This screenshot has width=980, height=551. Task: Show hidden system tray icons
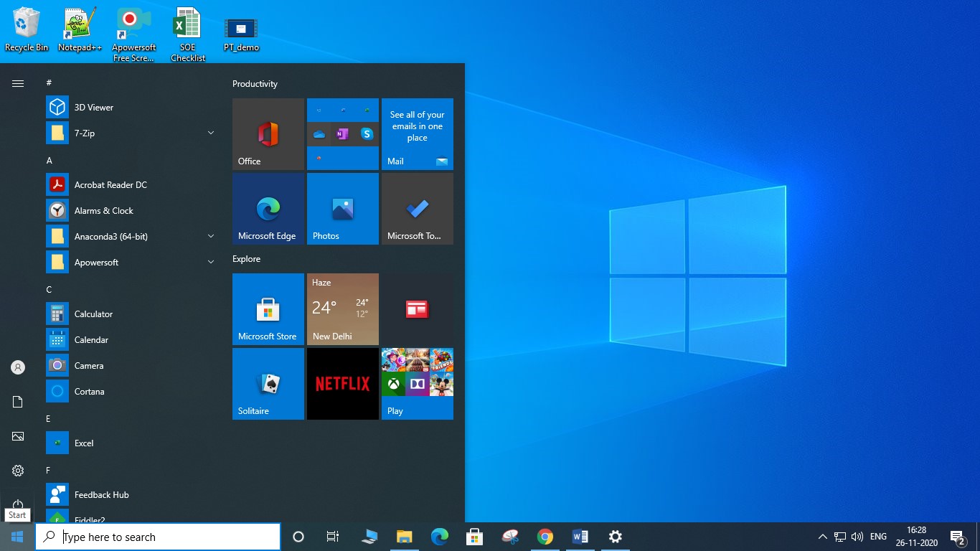pyautogui.click(x=822, y=537)
